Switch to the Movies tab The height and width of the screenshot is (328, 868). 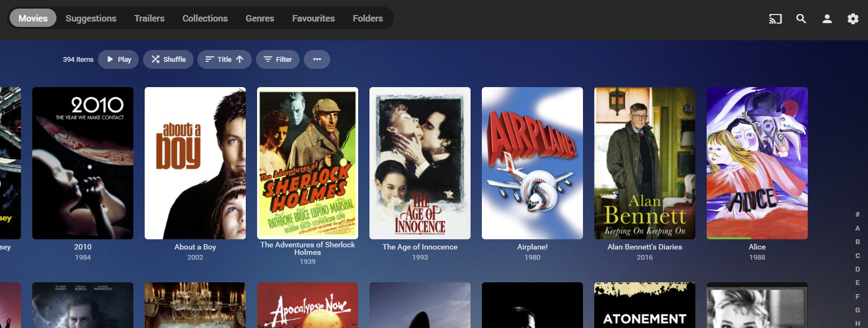tap(33, 18)
